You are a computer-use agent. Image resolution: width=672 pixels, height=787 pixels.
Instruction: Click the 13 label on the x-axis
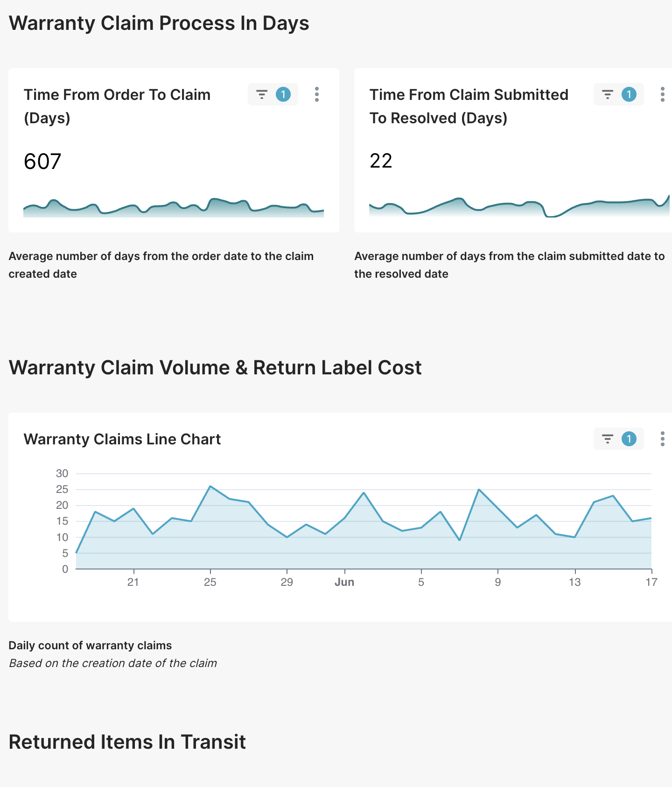pyautogui.click(x=575, y=582)
